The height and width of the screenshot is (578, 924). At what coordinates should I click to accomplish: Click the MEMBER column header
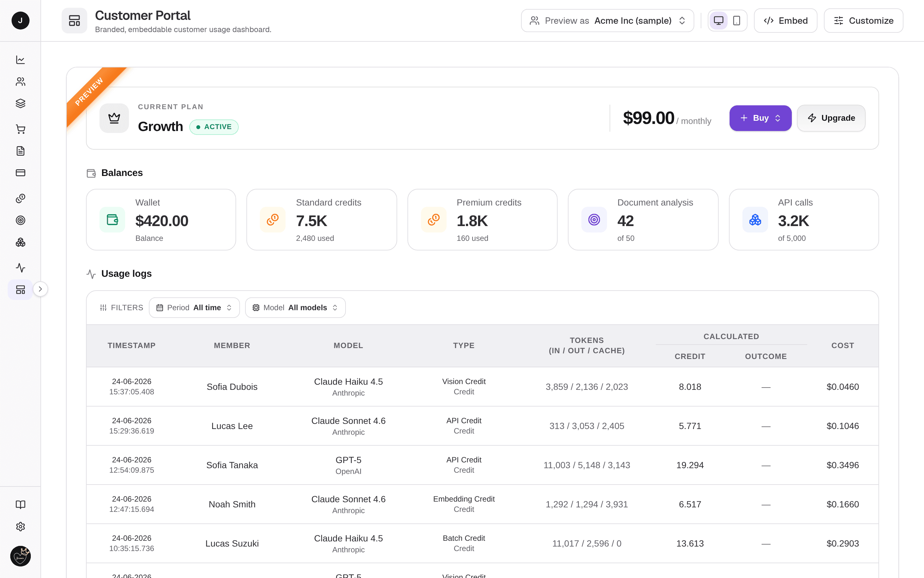tap(232, 346)
